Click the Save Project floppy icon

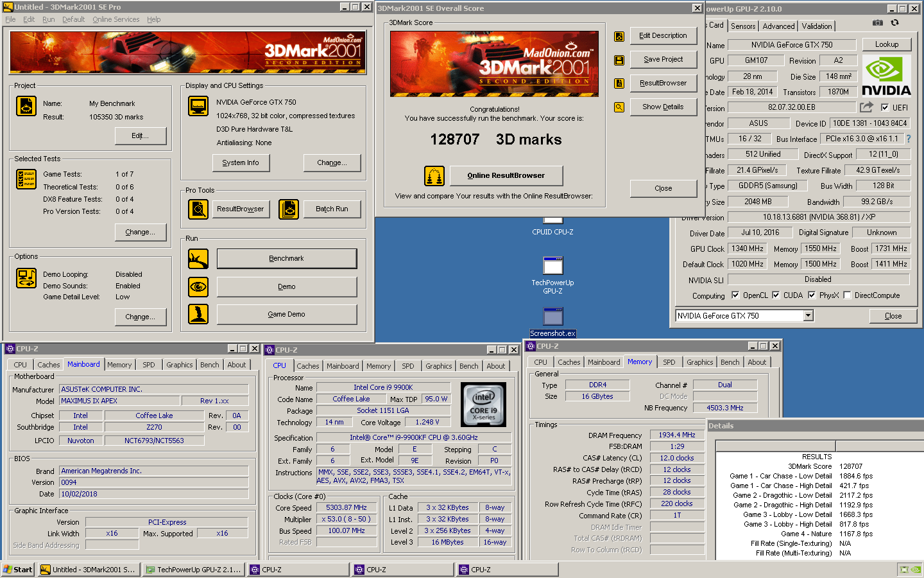619,60
